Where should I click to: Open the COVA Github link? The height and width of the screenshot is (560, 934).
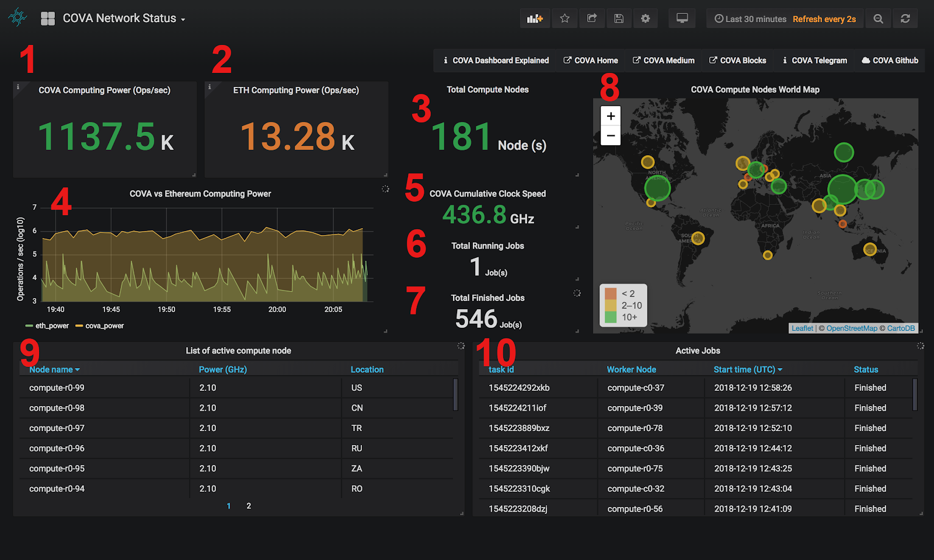click(x=890, y=61)
